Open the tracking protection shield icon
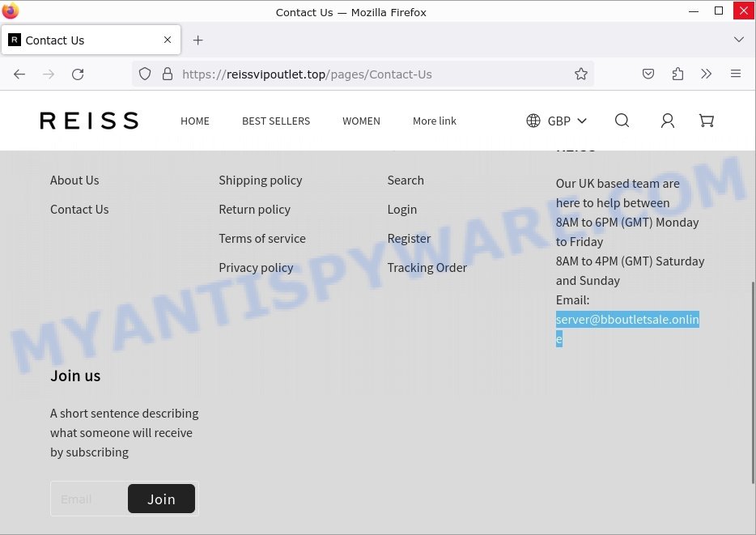 click(145, 74)
